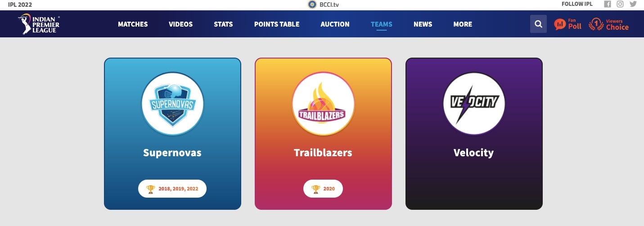The image size is (644, 226).
Task: Go to the STATS section
Action: [x=223, y=24]
